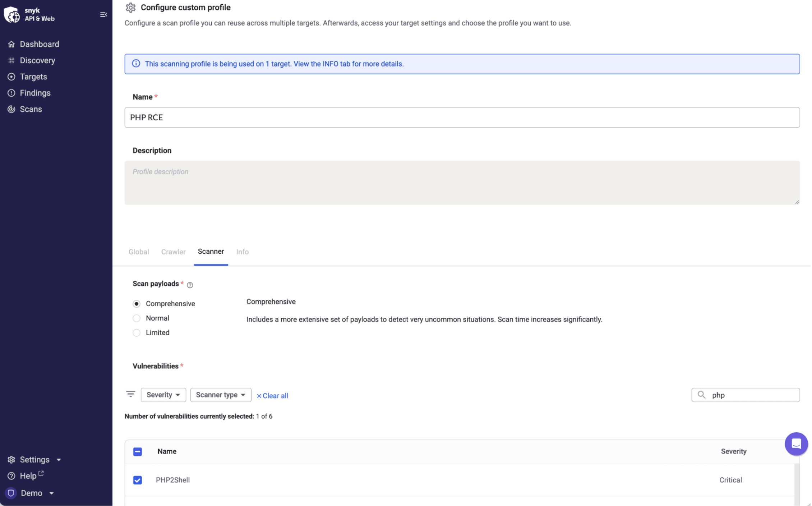Click the Scans radar icon

click(11, 109)
